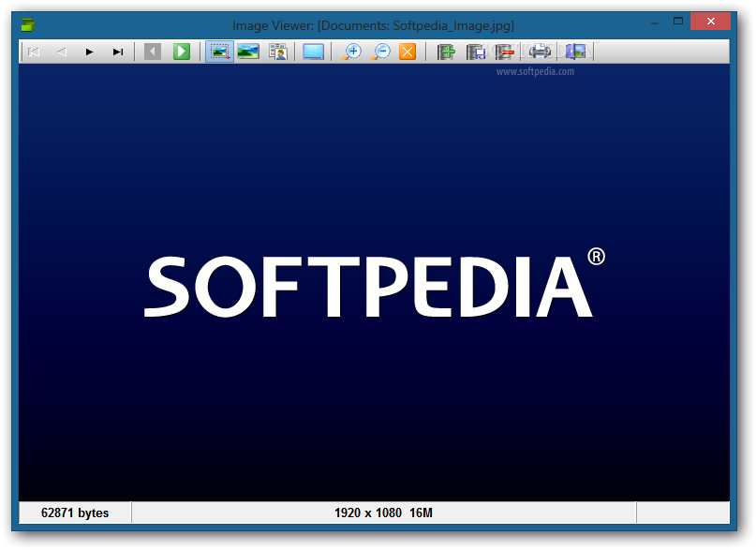The height and width of the screenshot is (550, 756).
Task: Save image with floppy disk film icon
Action: [476, 52]
